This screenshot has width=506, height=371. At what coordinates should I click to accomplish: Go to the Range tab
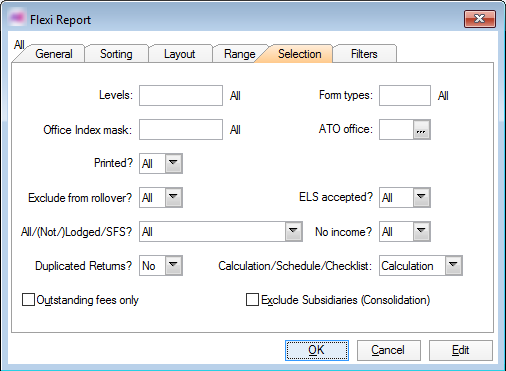tap(239, 54)
